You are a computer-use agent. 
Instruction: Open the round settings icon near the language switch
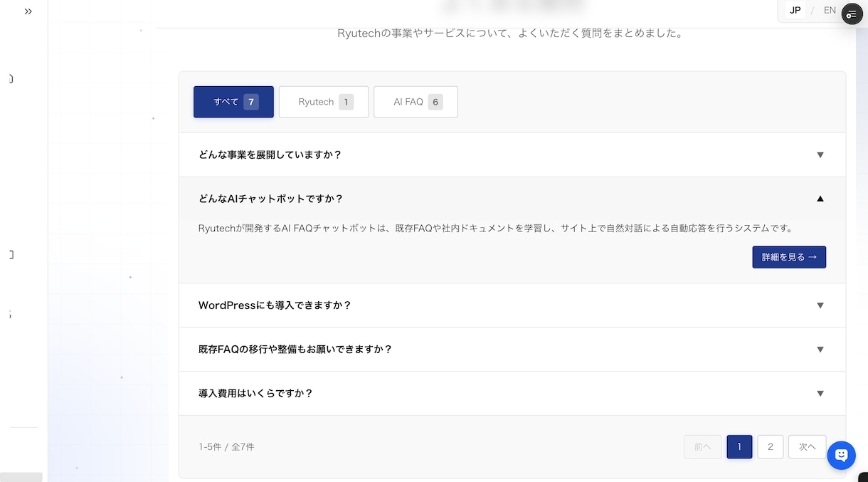(852, 14)
